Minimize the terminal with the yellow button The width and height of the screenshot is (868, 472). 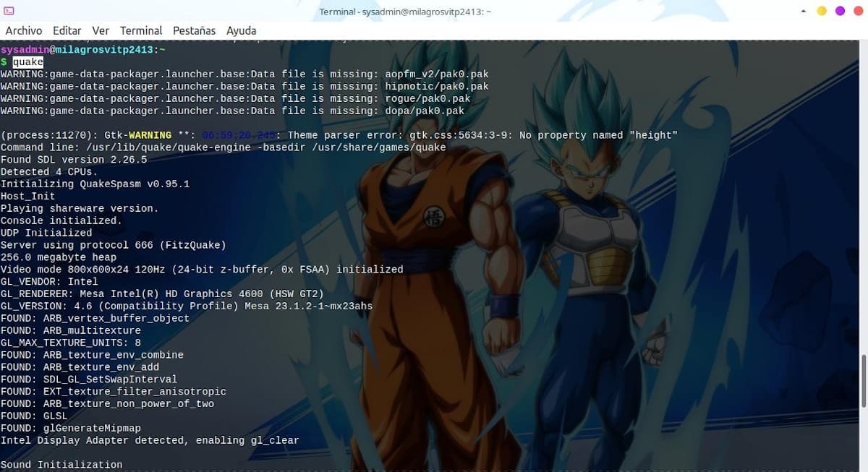(822, 12)
